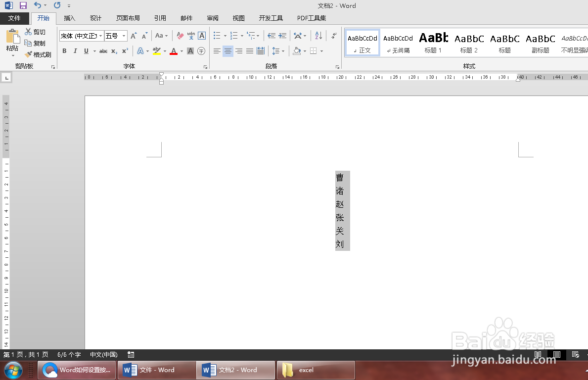Screen dimensions: 588x380
Task: Decrease the paragraph indent
Action: (x=271, y=36)
